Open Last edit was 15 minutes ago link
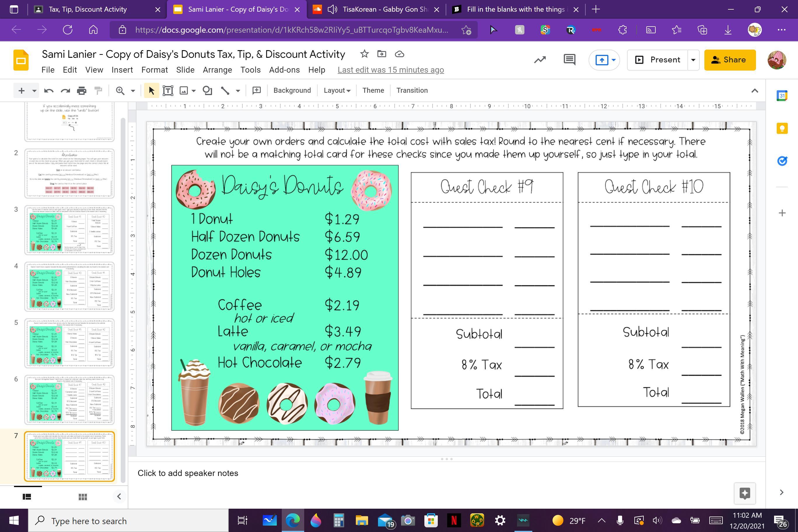This screenshot has height=532, width=798. click(x=391, y=70)
